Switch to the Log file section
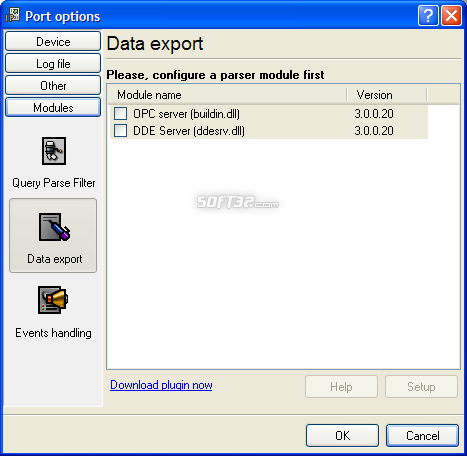 [53, 63]
